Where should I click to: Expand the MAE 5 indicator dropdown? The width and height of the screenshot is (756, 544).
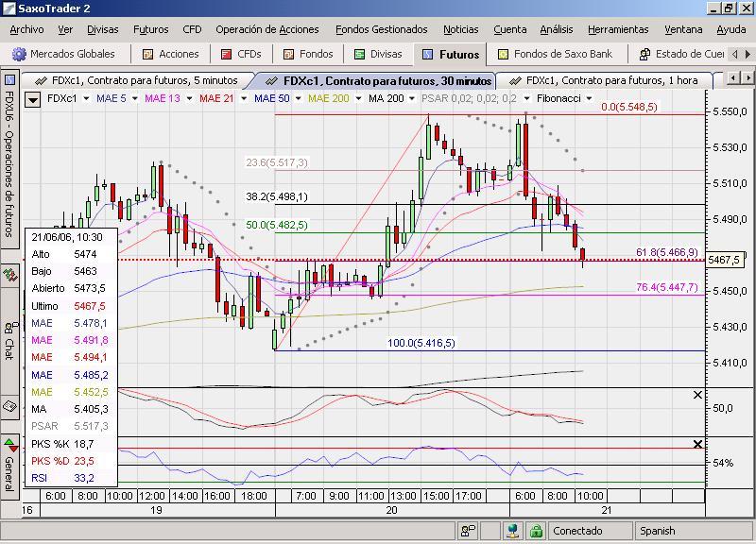[135, 99]
